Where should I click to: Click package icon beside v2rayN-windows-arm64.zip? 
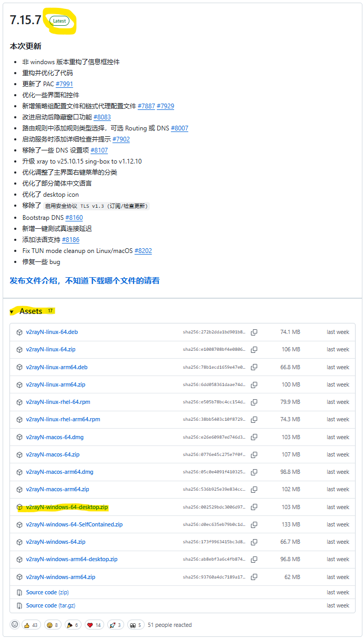pos(19,577)
